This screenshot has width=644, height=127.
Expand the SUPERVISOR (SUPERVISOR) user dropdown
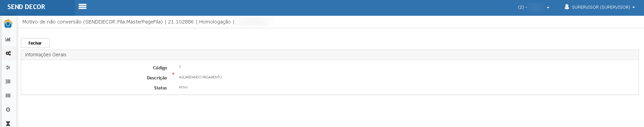click(x=600, y=7)
